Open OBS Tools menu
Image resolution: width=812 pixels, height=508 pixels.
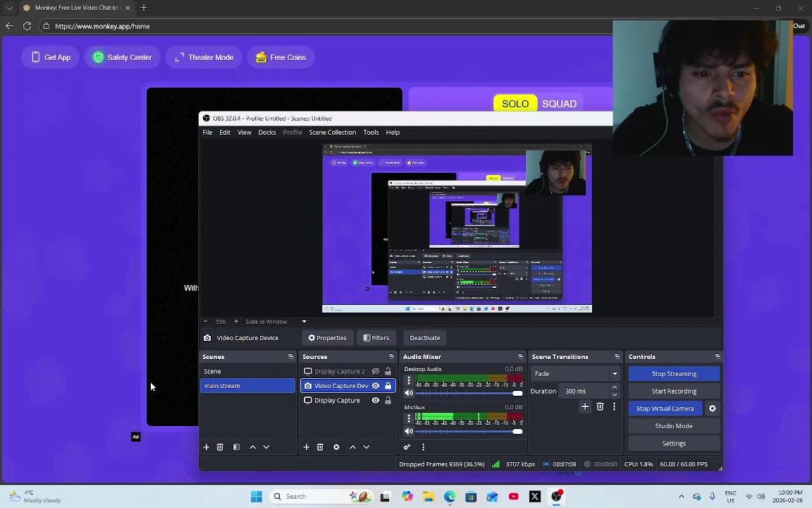pyautogui.click(x=371, y=132)
